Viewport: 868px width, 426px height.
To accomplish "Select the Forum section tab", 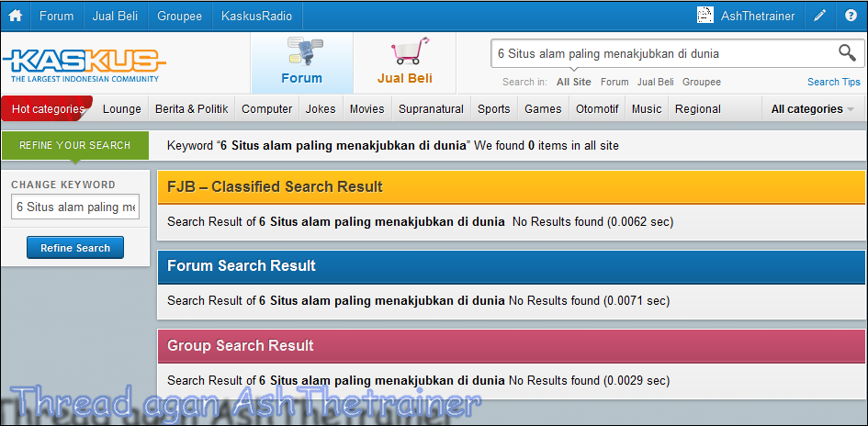I will [x=301, y=62].
